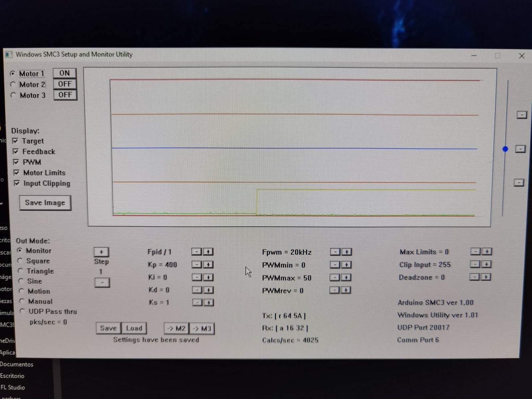Click bottom minus button beside vertical slider
This screenshot has height=399, width=532.
pyautogui.click(x=519, y=183)
